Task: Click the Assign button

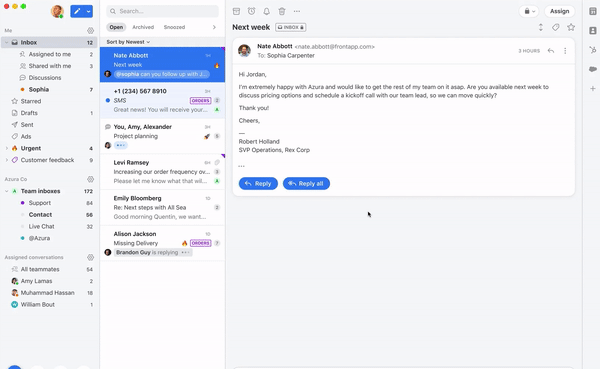Action: pos(559,11)
